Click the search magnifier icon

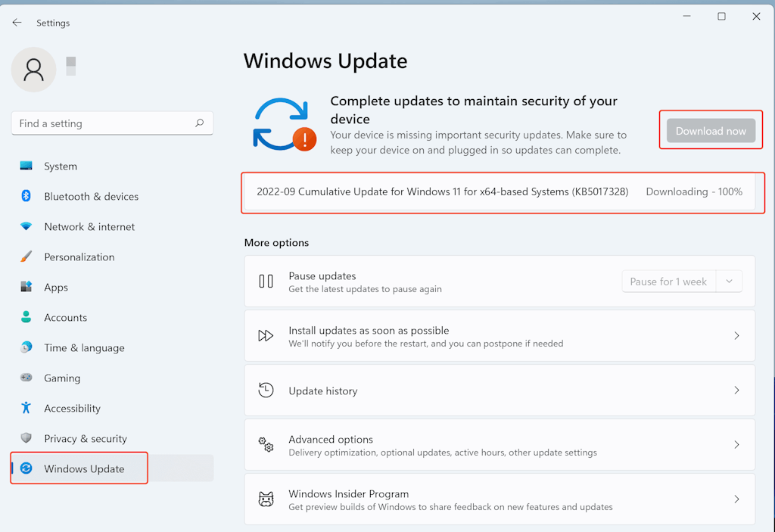click(199, 123)
